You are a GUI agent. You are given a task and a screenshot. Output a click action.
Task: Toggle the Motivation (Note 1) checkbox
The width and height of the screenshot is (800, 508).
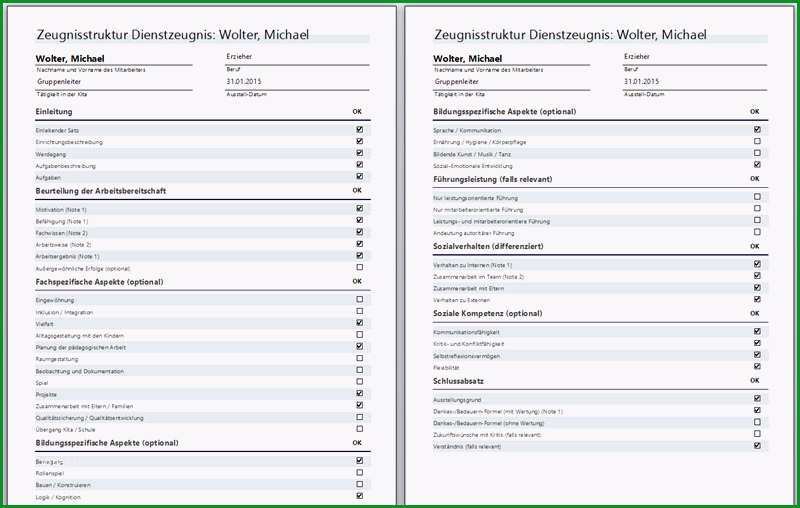click(360, 209)
